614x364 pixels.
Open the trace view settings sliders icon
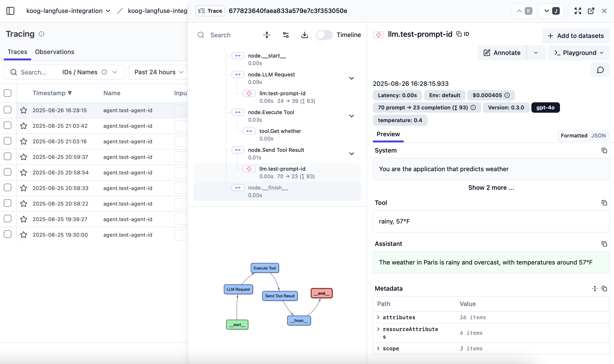click(x=286, y=35)
